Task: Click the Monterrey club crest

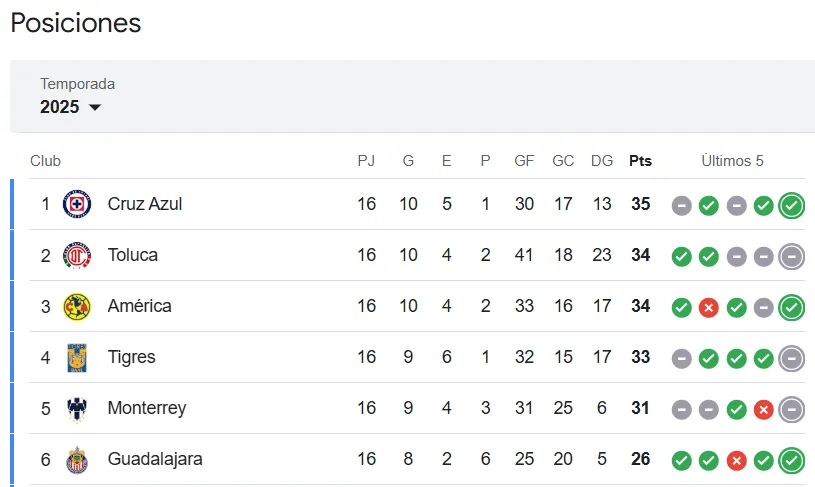Action: [x=77, y=408]
